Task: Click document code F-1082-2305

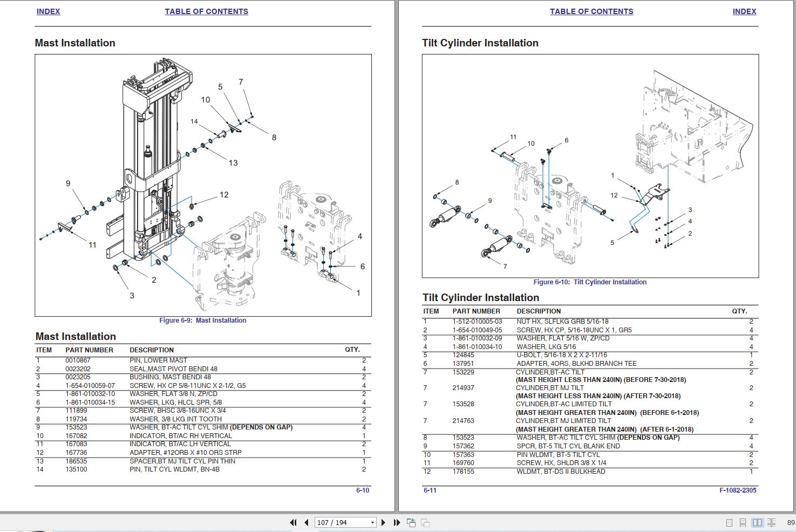Action: coord(738,490)
